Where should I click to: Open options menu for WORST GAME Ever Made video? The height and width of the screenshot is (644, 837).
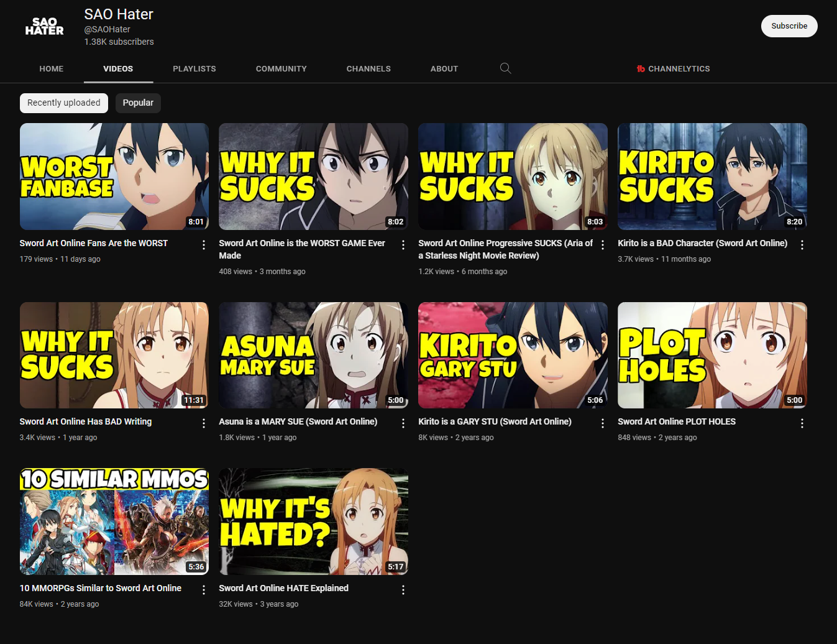[x=403, y=245]
